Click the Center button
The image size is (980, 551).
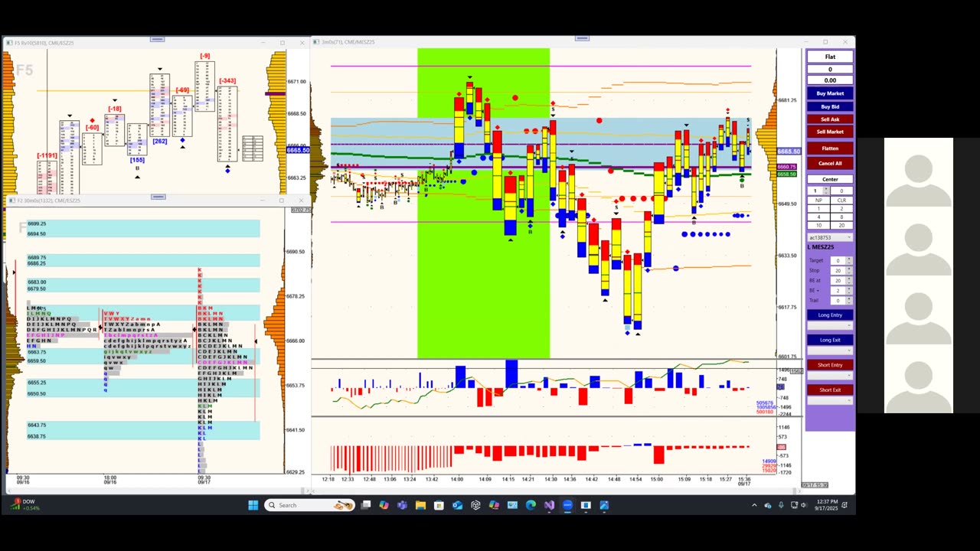(830, 179)
